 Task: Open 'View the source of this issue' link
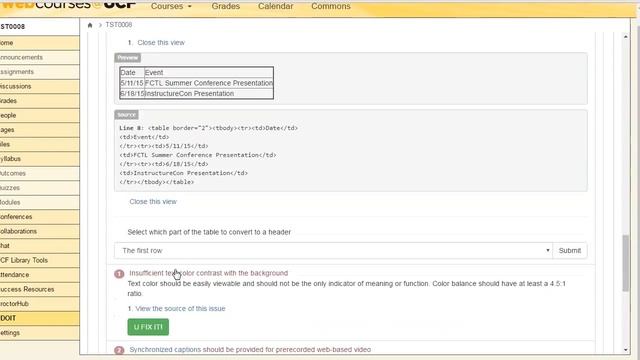[x=180, y=309]
